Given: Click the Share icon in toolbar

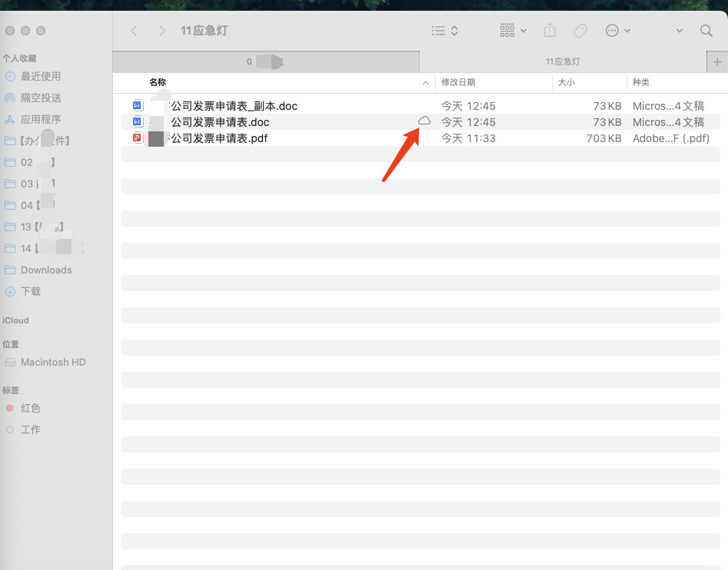Looking at the screenshot, I should (x=550, y=31).
